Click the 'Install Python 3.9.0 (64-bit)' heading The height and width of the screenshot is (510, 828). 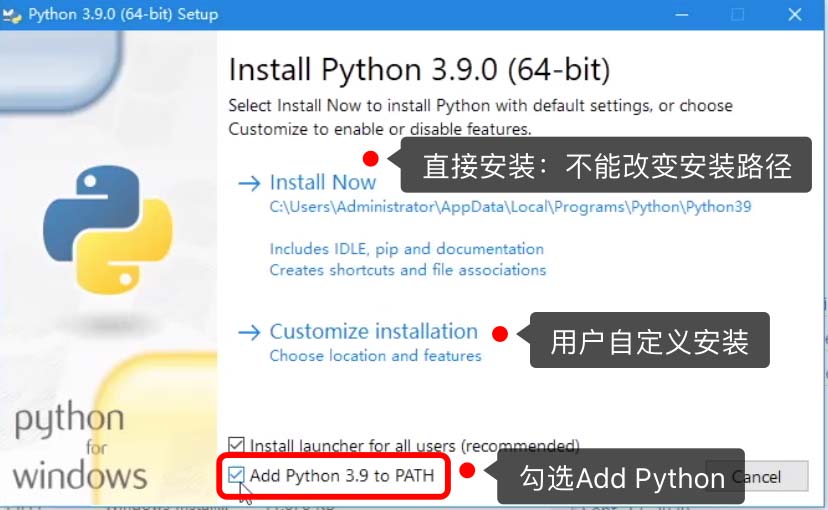coord(419,69)
